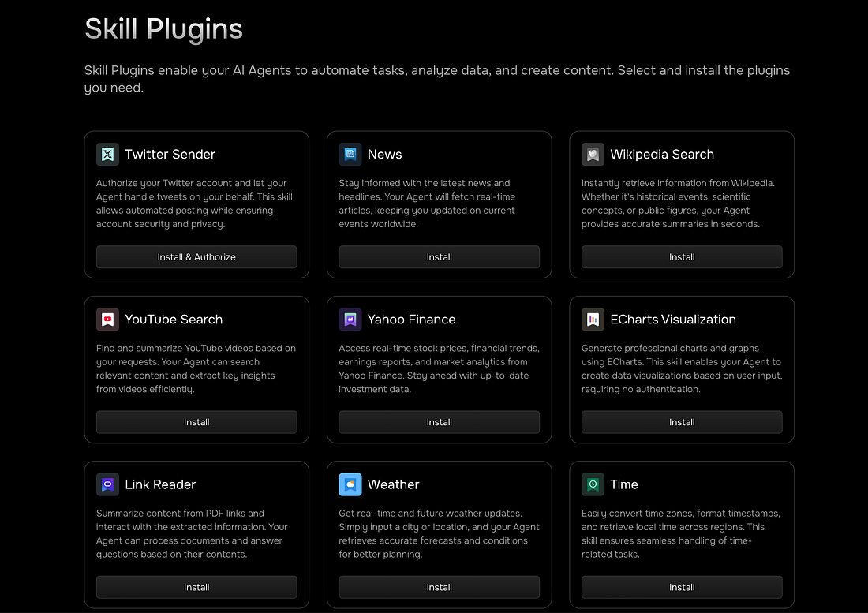This screenshot has height=613, width=868.
Task: Install the ECharts Visualization plugin
Action: 682,422
